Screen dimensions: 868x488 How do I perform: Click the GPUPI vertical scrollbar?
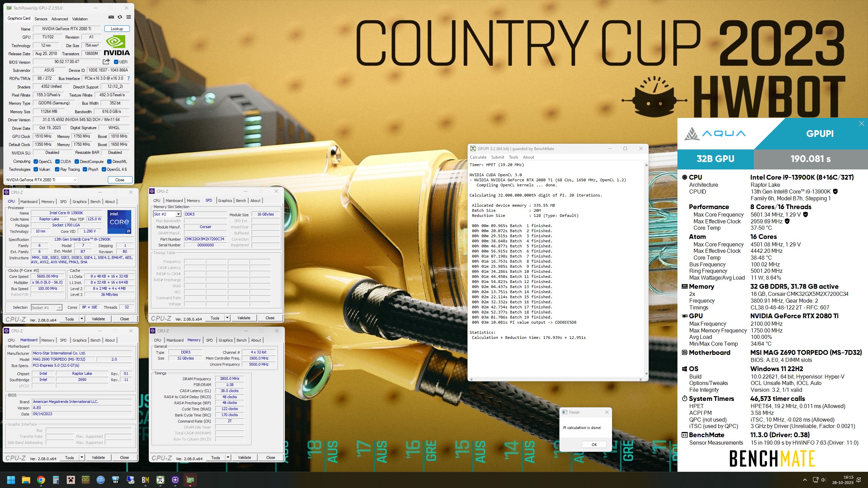(646, 269)
